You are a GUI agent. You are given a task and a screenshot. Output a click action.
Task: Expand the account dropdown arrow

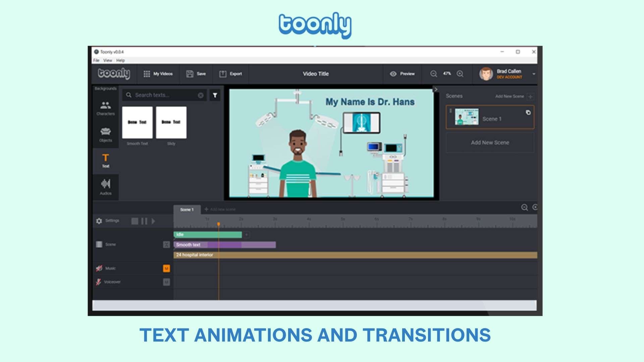534,74
